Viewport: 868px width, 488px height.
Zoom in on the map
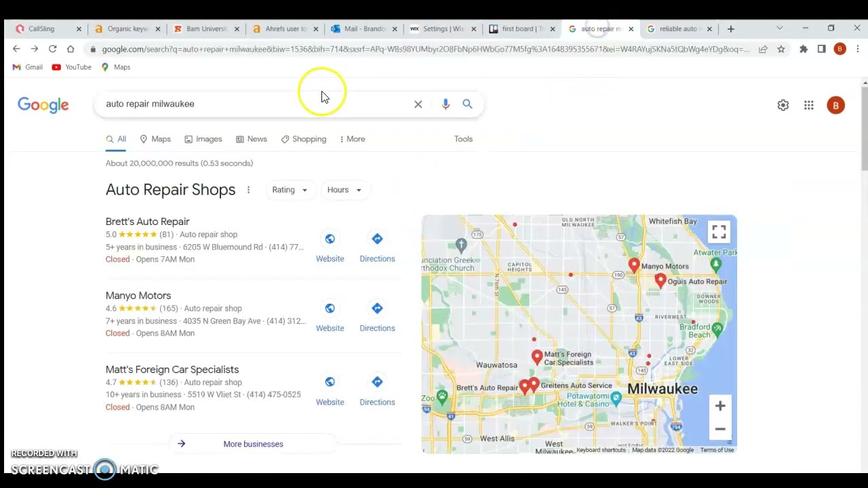click(720, 406)
